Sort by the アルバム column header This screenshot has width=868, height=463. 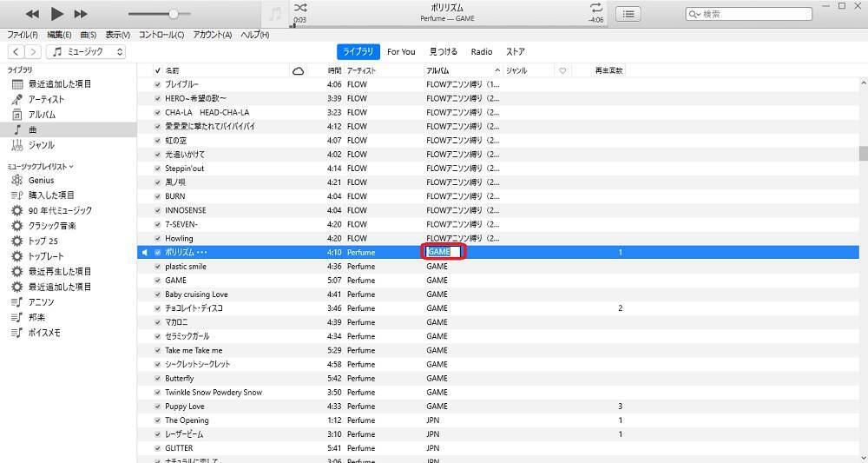pyautogui.click(x=461, y=70)
